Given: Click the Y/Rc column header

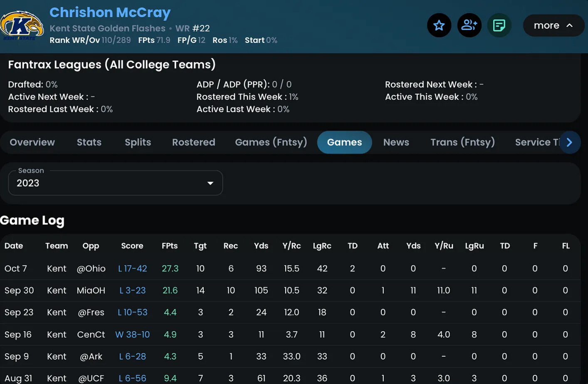Looking at the screenshot, I should (292, 246).
